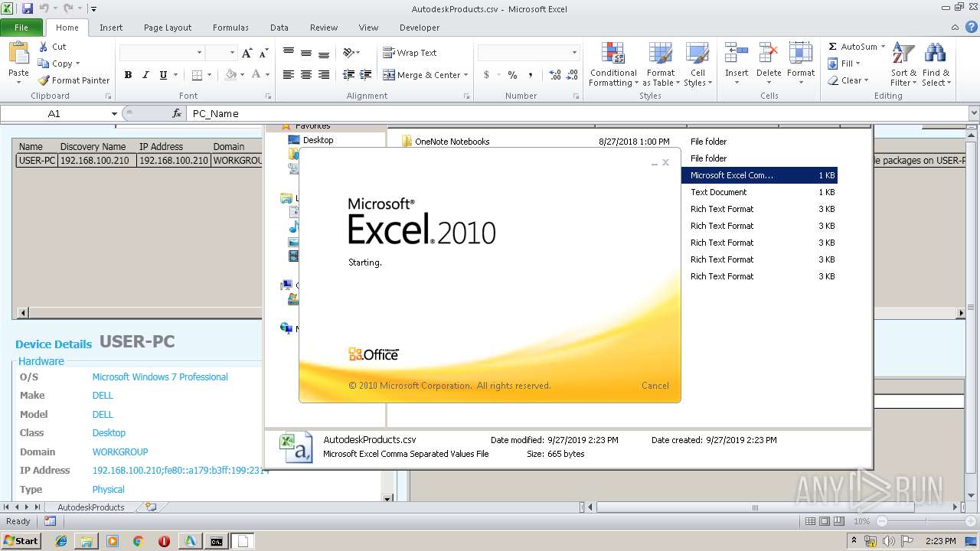Click the Paste clipboard icon
Screen dimensions: 980x551
pos(18,54)
